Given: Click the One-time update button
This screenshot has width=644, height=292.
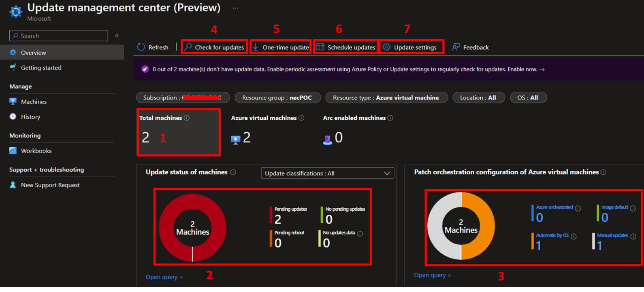Looking at the screenshot, I should (281, 47).
